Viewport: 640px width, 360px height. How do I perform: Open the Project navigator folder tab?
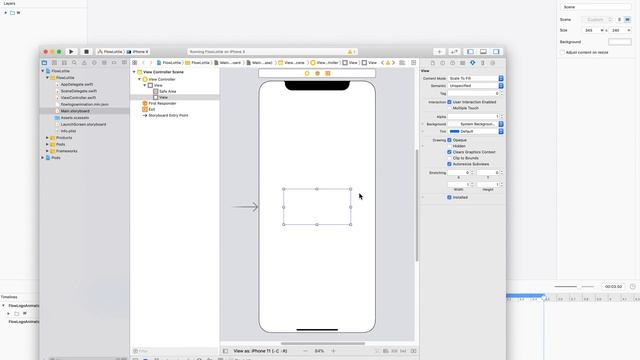pos(44,63)
